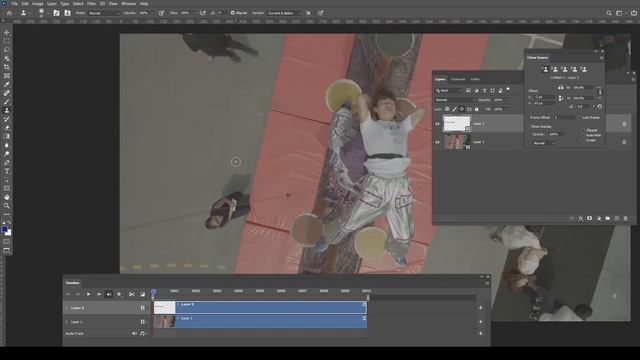This screenshot has height=360, width=640.
Task: Open the search icon at top right
Action: [609, 13]
